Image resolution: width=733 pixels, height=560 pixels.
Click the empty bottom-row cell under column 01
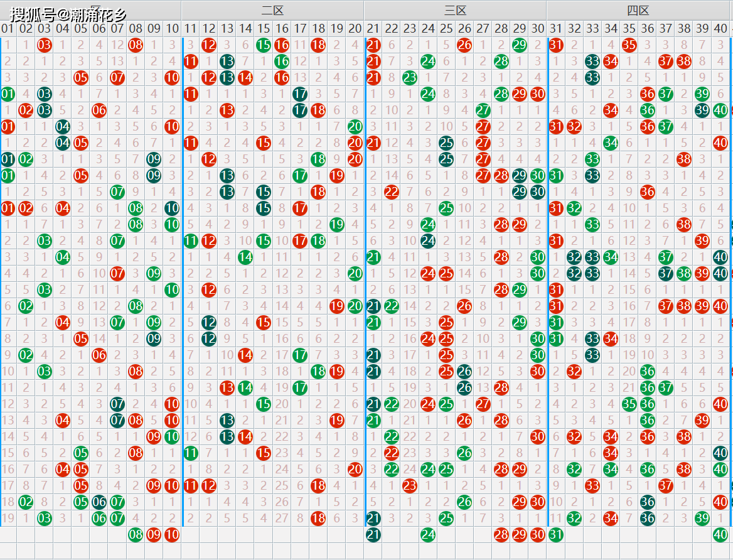pos(8,535)
